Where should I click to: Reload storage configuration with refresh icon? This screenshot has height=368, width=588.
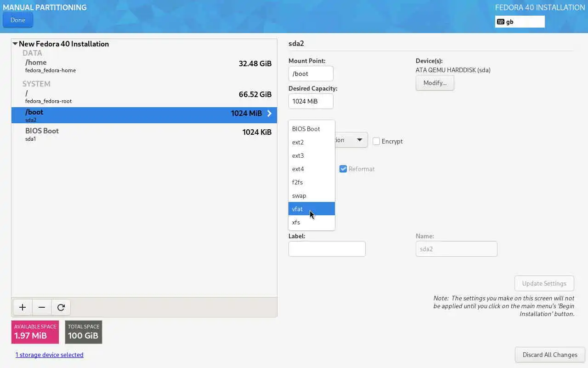pyautogui.click(x=61, y=307)
